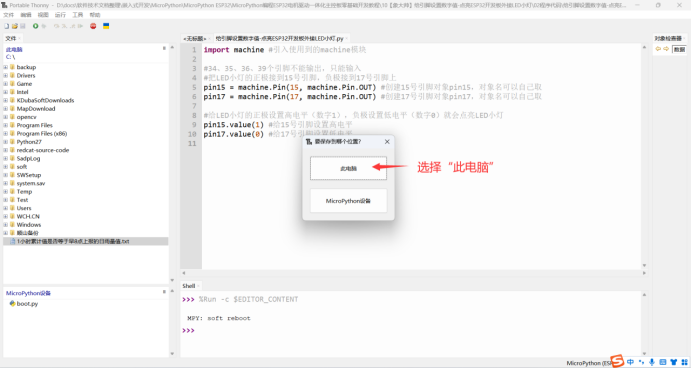Screen dimensions: 692x368
Task: Select the 对象检查器 panel tab
Action: pos(668,38)
